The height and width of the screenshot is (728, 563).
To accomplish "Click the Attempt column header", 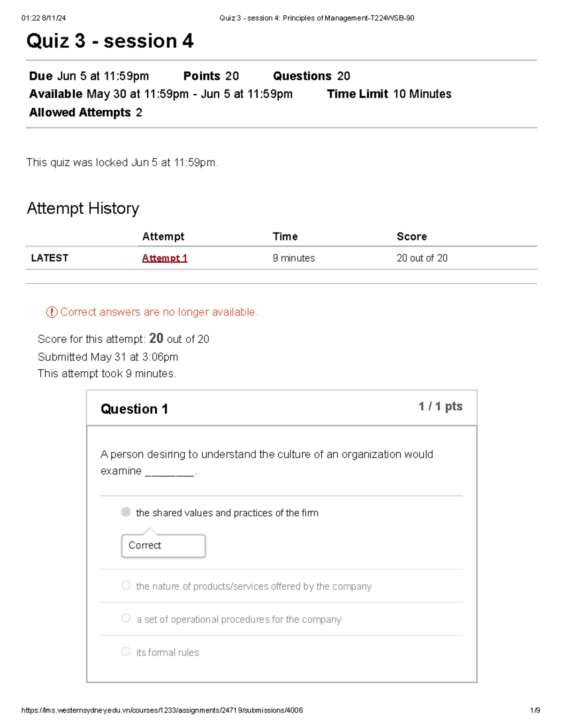I will point(163,237).
